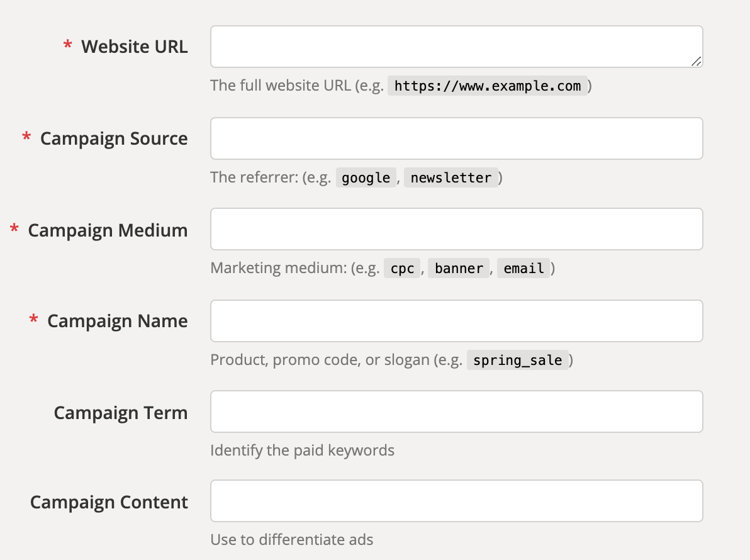Click the Website URL text area

[x=456, y=47]
